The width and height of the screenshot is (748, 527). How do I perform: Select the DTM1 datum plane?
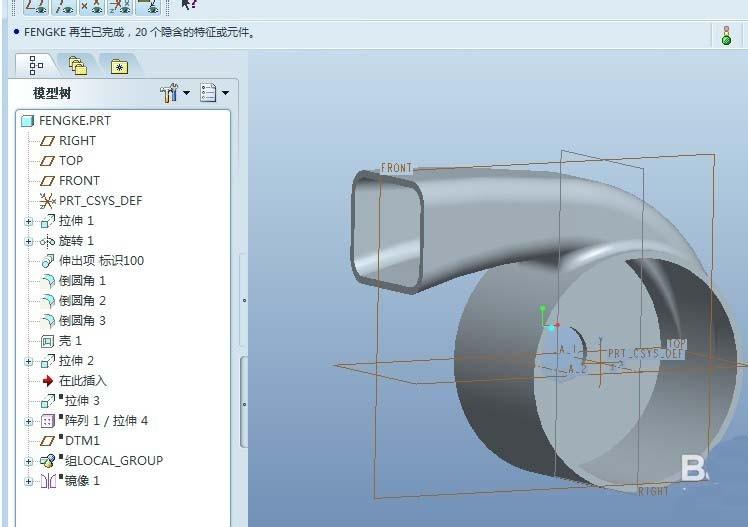(82, 441)
